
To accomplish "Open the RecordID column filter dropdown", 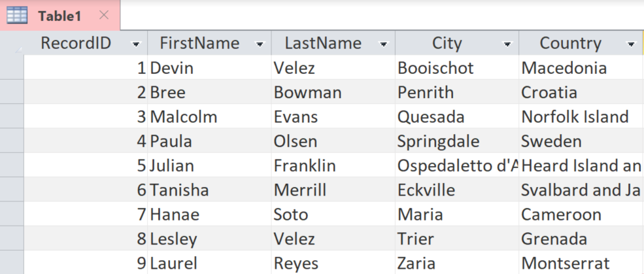I will (136, 44).
